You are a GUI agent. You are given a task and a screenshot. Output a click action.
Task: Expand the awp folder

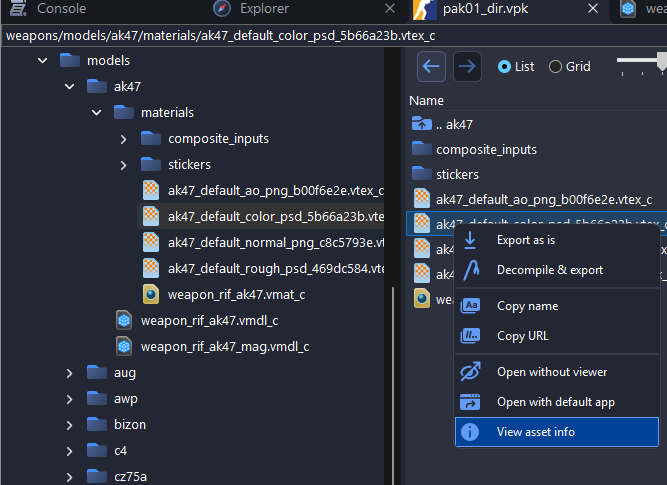[69, 399]
